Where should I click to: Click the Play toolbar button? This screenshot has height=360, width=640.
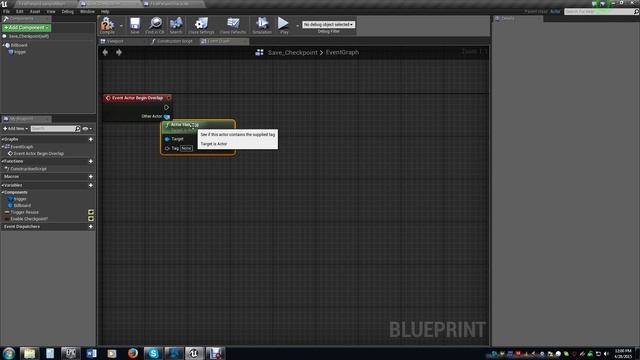click(284, 25)
